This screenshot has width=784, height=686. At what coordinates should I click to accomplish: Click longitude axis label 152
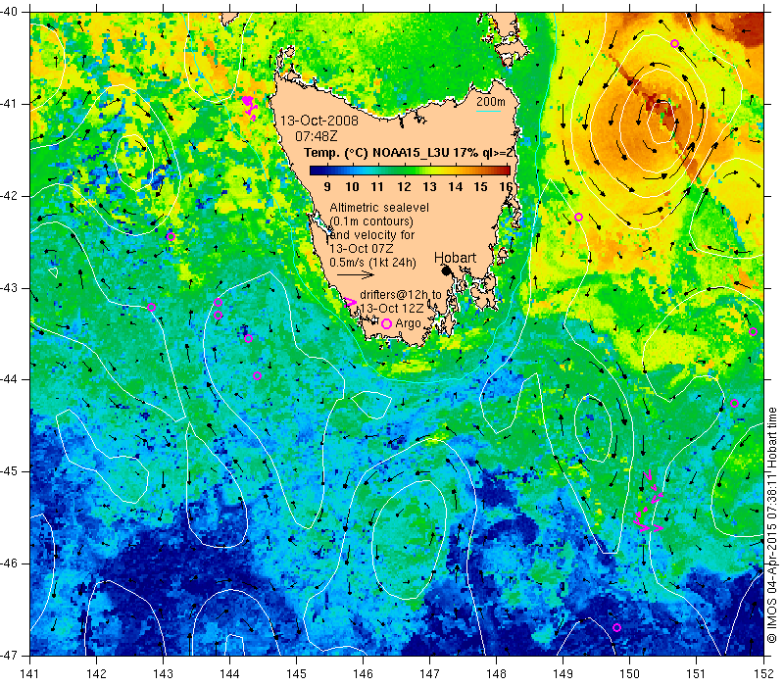pyautogui.click(x=763, y=673)
